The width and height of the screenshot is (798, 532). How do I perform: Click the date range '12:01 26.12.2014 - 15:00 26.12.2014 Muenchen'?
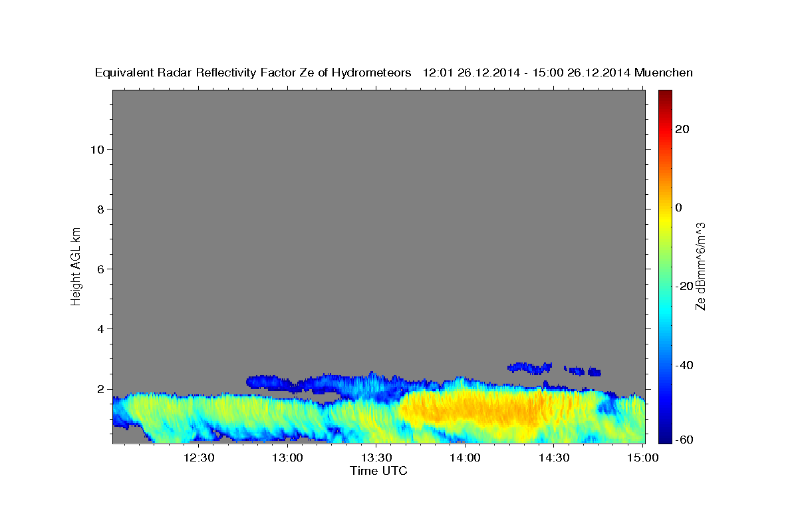point(558,73)
